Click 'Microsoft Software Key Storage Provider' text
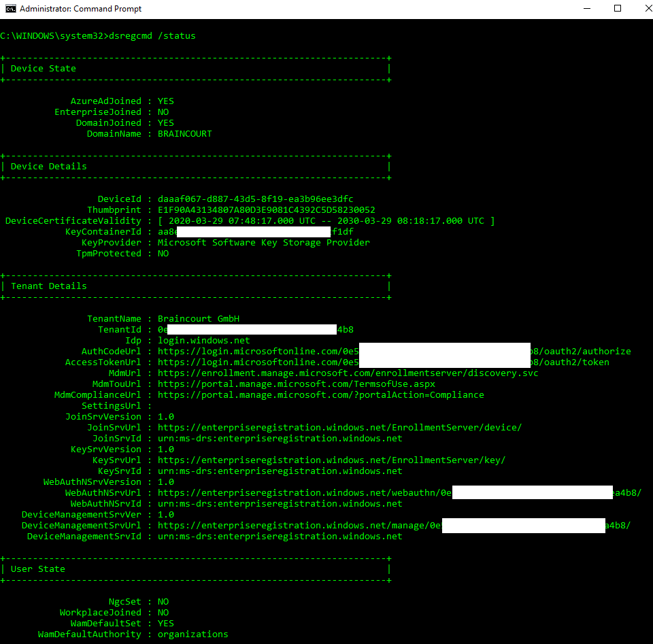Screen dimensions: 653x644 point(264,242)
